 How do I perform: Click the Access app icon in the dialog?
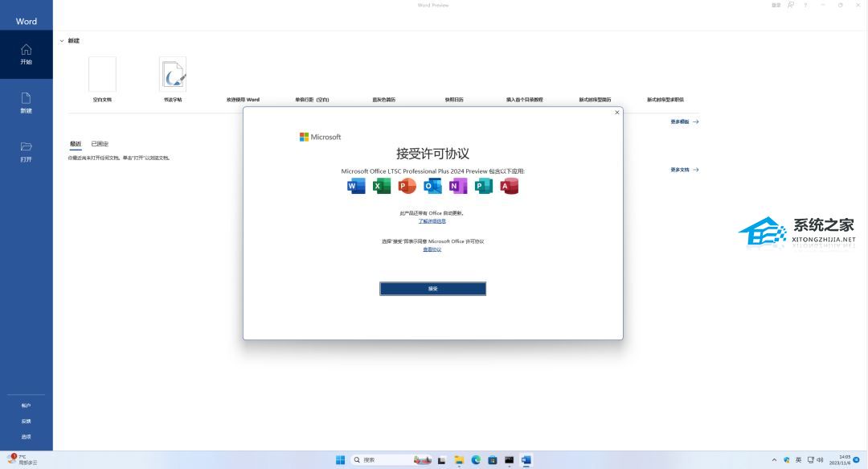[x=509, y=186]
